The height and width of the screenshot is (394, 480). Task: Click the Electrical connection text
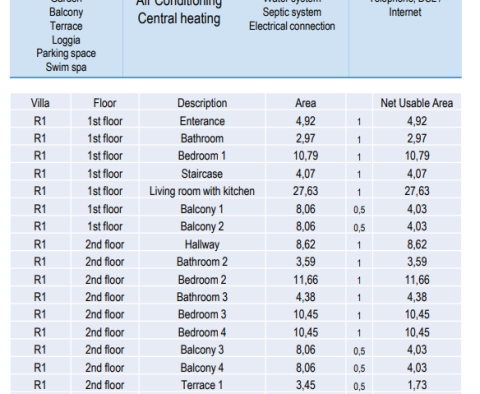tap(292, 26)
